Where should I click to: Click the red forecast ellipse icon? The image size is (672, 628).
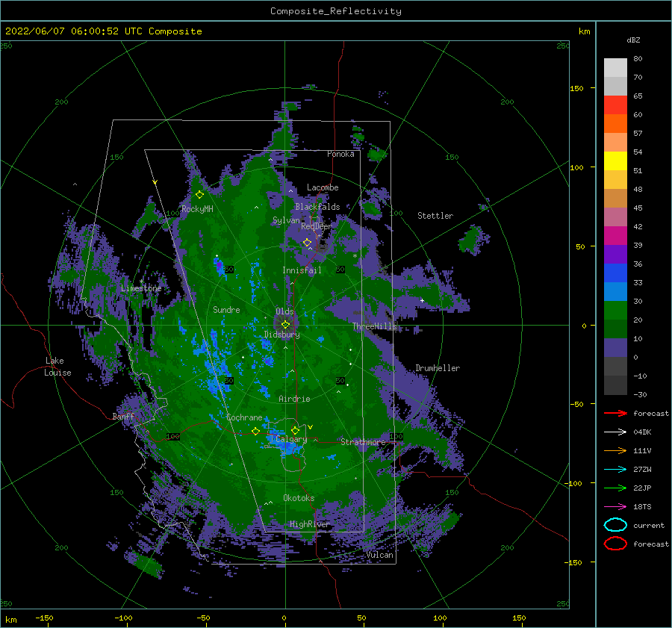click(x=615, y=544)
